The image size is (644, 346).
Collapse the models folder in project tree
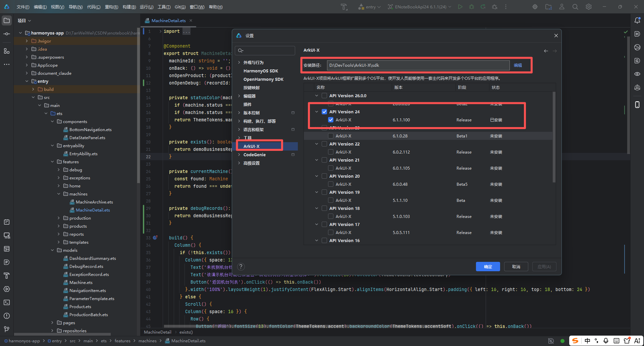tap(52, 250)
